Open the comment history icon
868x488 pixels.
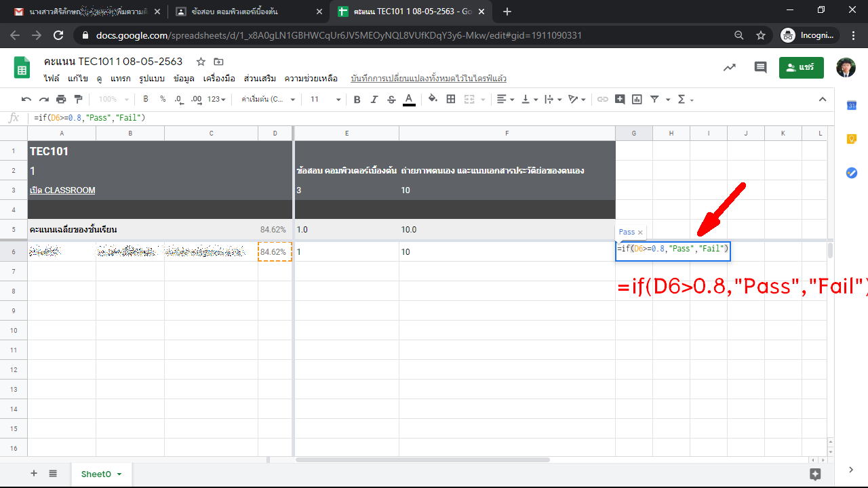[x=760, y=67]
